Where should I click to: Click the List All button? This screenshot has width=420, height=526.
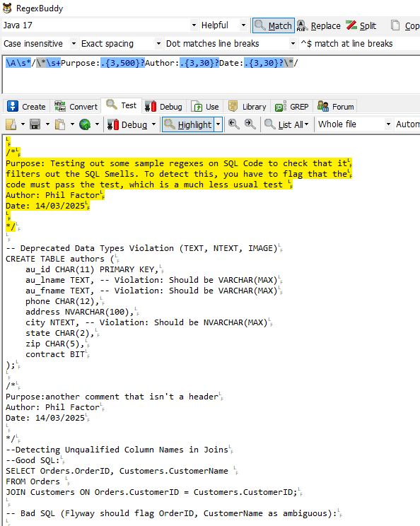click(x=286, y=124)
